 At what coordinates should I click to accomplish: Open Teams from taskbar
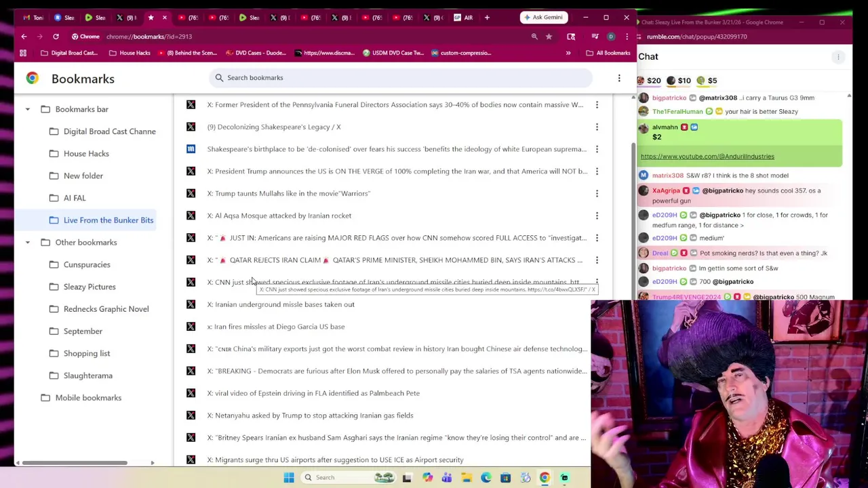(447, 477)
